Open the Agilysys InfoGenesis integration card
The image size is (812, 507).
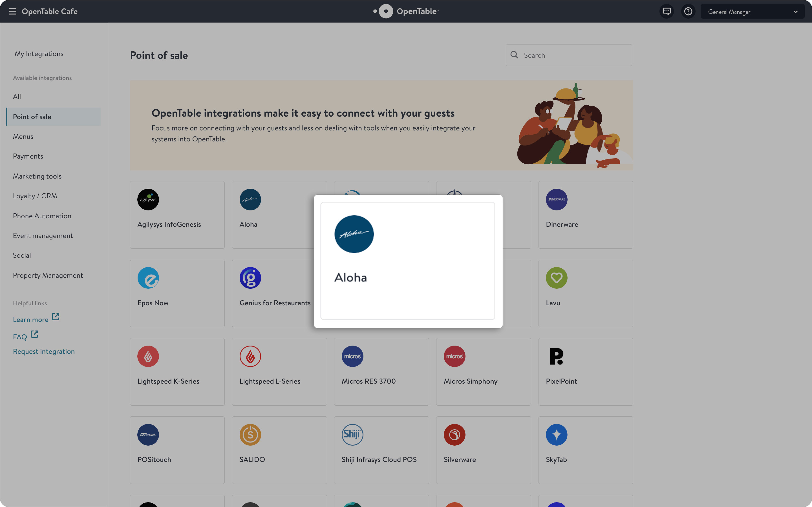click(x=177, y=215)
